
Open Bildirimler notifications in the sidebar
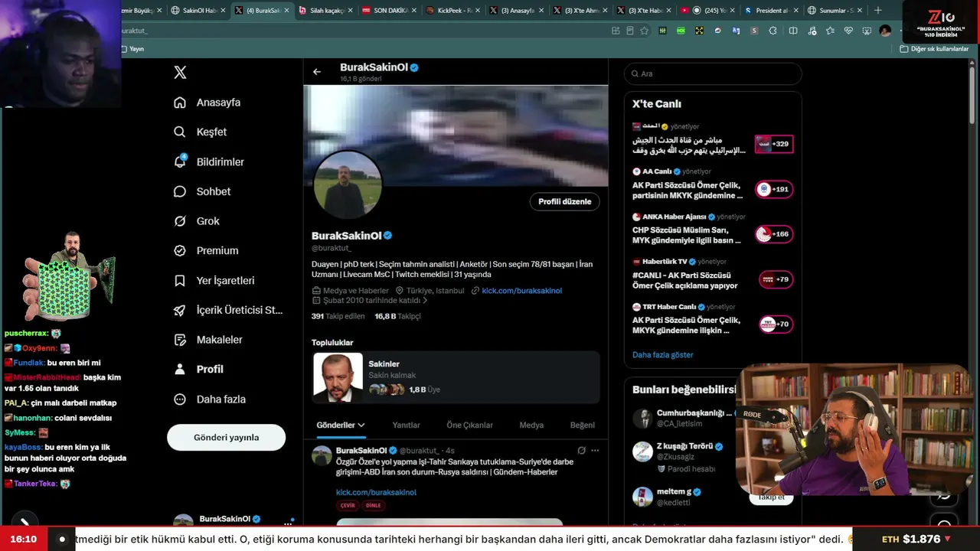(209, 161)
